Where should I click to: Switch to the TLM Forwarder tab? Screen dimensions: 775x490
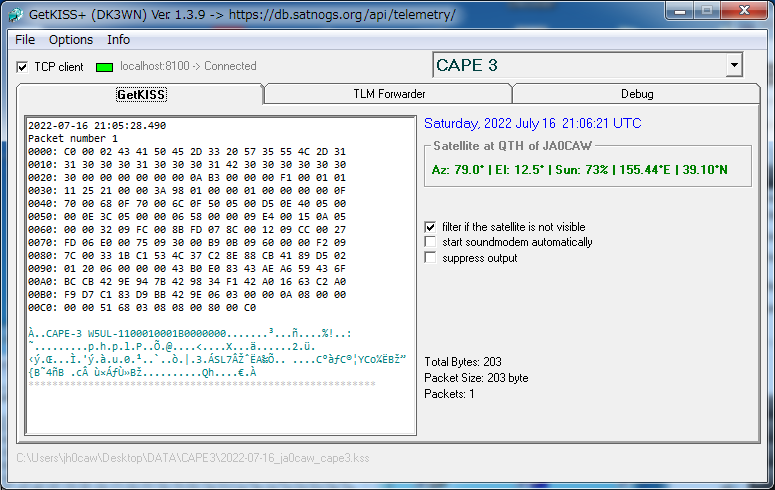389,94
